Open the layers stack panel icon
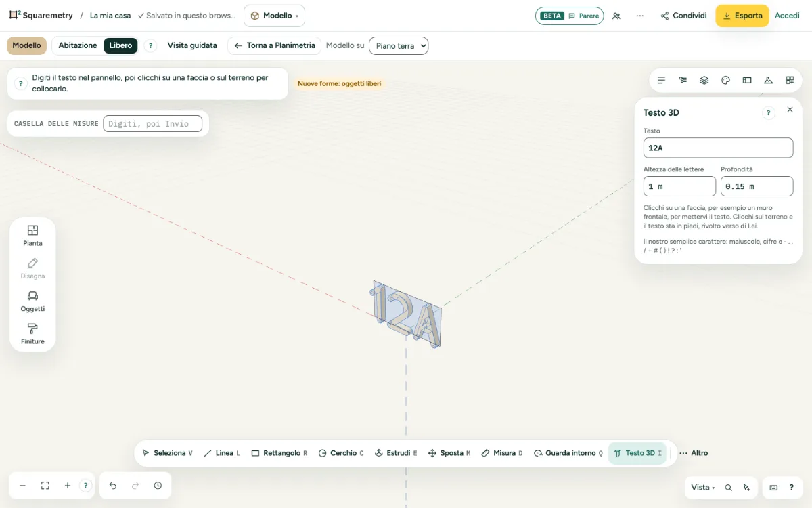Image resolution: width=812 pixels, height=508 pixels. [704, 80]
